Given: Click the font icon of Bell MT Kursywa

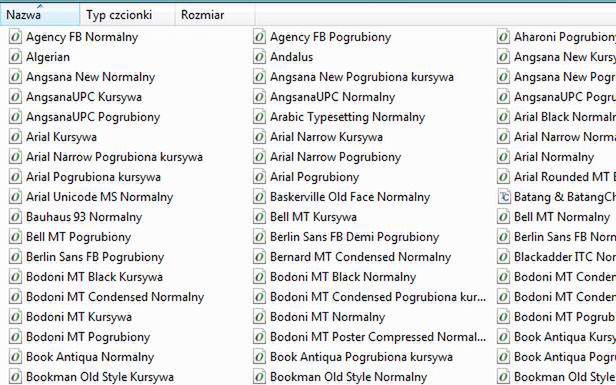Looking at the screenshot, I should [x=259, y=217].
